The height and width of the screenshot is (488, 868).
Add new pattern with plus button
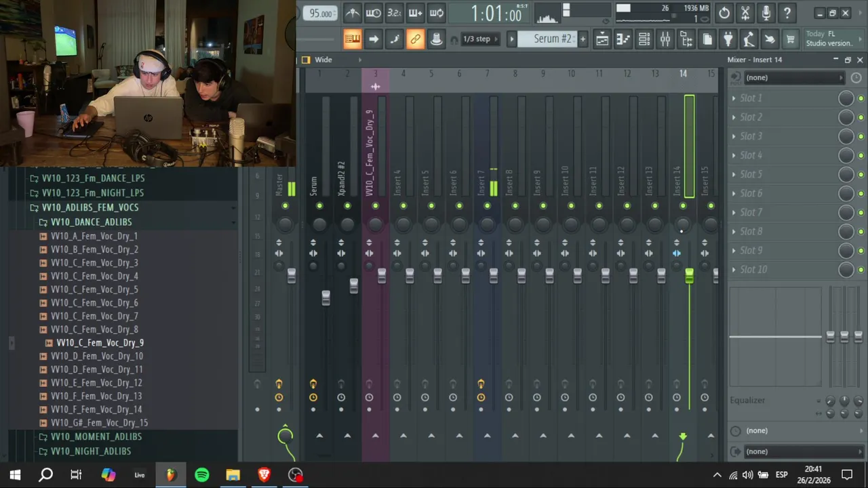[x=583, y=39]
